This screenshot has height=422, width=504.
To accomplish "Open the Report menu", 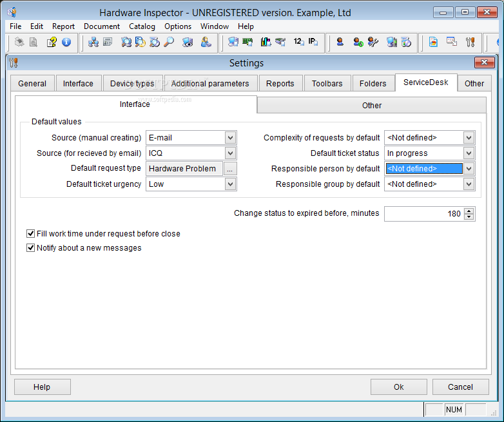I will pos(63,26).
